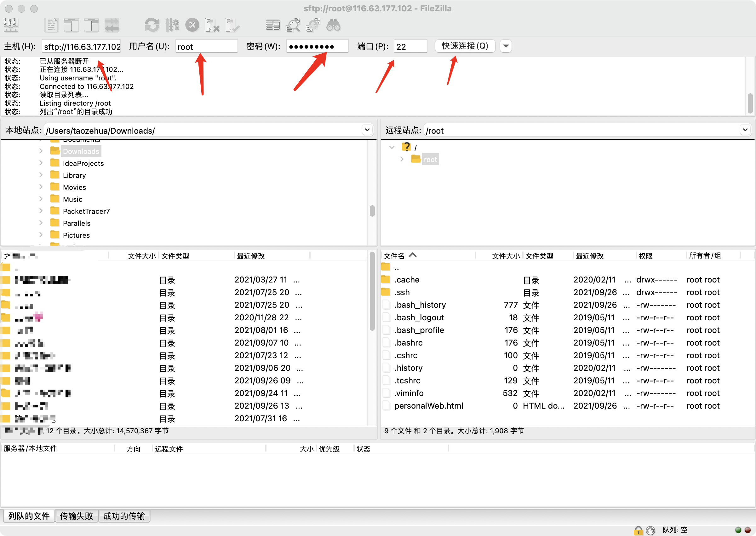
Task: Collapse the remote / tree node
Action: coord(392,147)
